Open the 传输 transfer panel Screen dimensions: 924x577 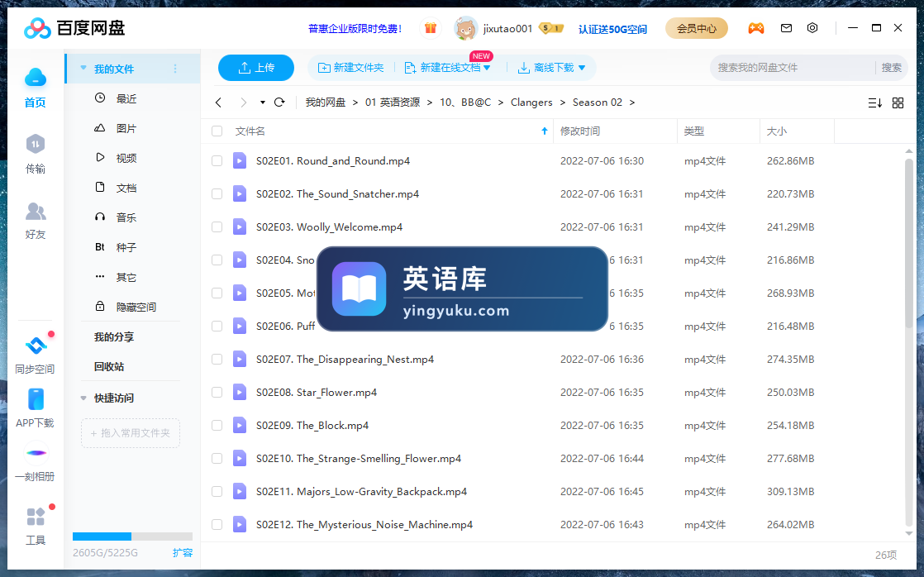tap(36, 144)
